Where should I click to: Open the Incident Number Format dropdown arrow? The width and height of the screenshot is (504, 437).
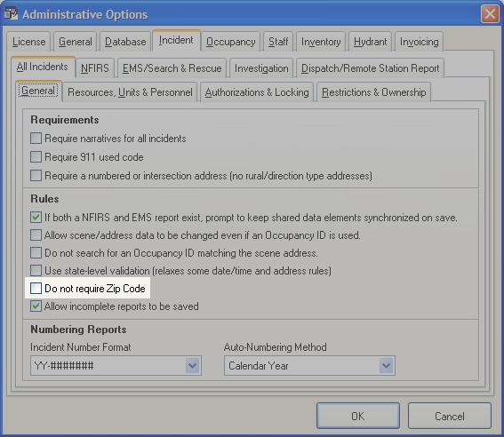coord(193,365)
